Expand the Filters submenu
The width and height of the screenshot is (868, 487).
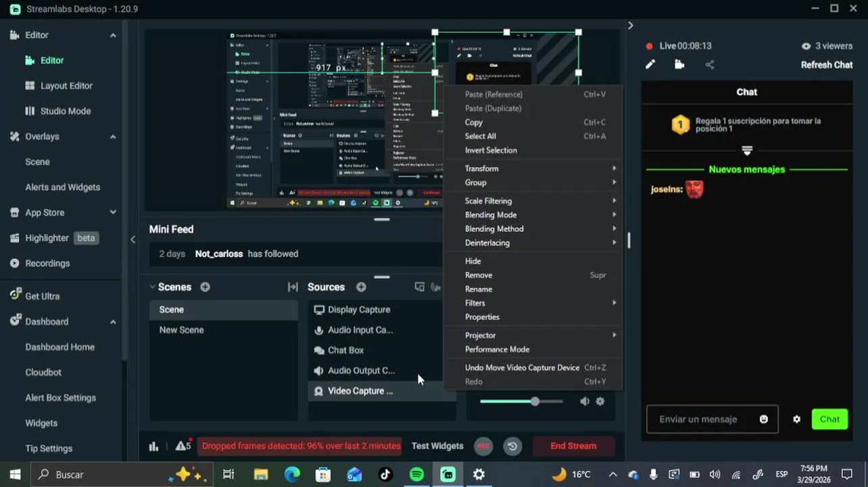tap(534, 303)
